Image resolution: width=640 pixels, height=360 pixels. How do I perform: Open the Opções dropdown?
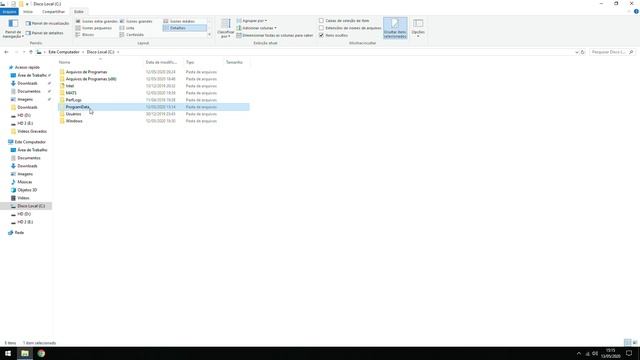click(418, 29)
